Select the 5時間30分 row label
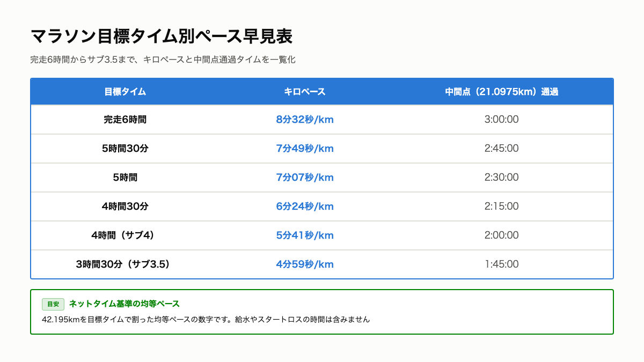This screenshot has width=644, height=362. click(x=125, y=149)
